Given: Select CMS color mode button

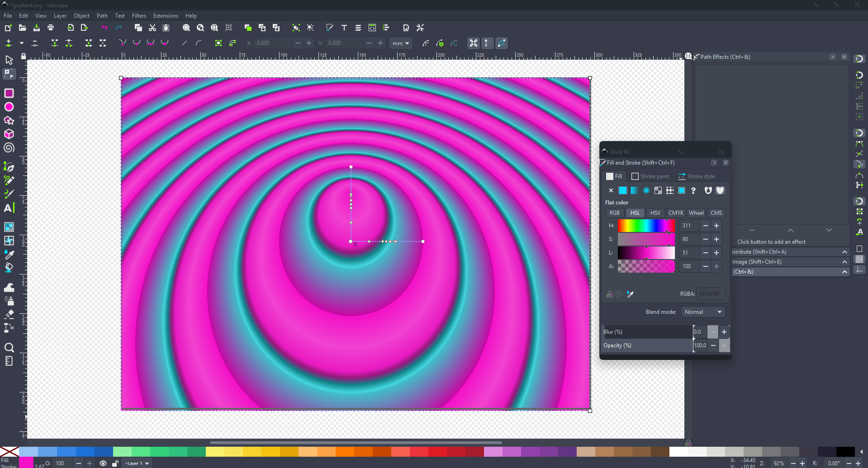Looking at the screenshot, I should 716,213.
